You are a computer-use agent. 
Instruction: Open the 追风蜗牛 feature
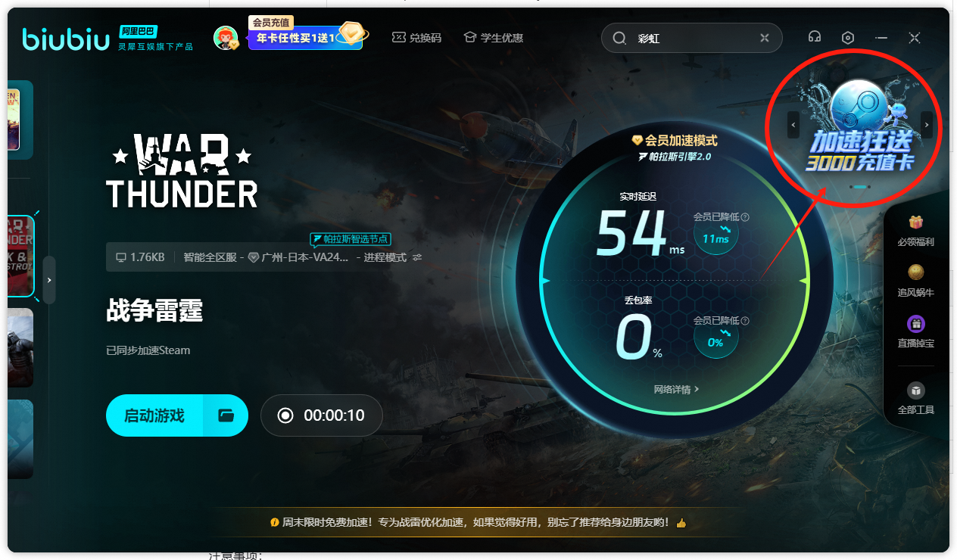point(916,281)
